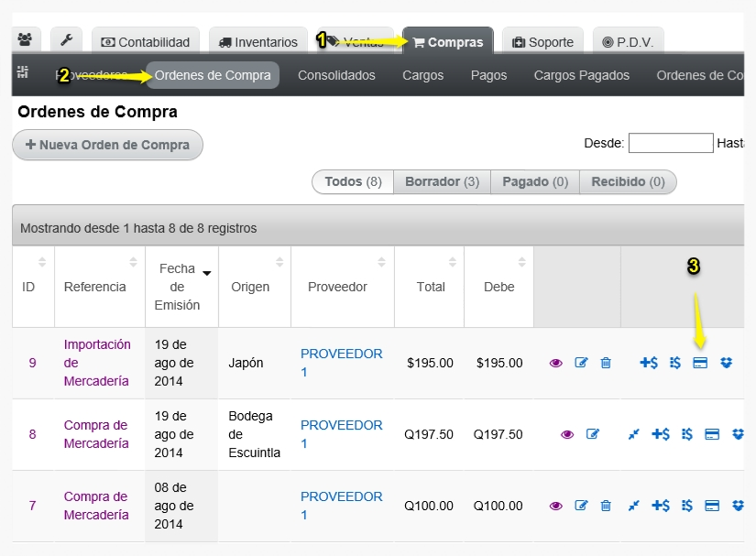The image size is (756, 556).
Task: Click the $195.00 Total cell
Action: [x=430, y=363]
